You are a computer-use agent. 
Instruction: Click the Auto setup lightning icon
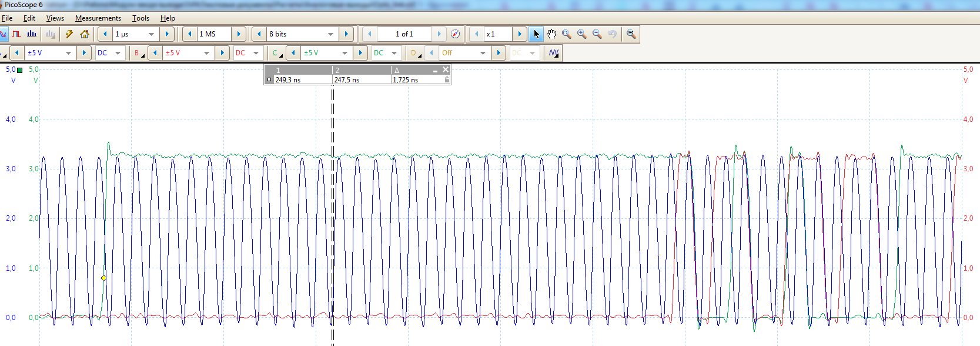[69, 34]
